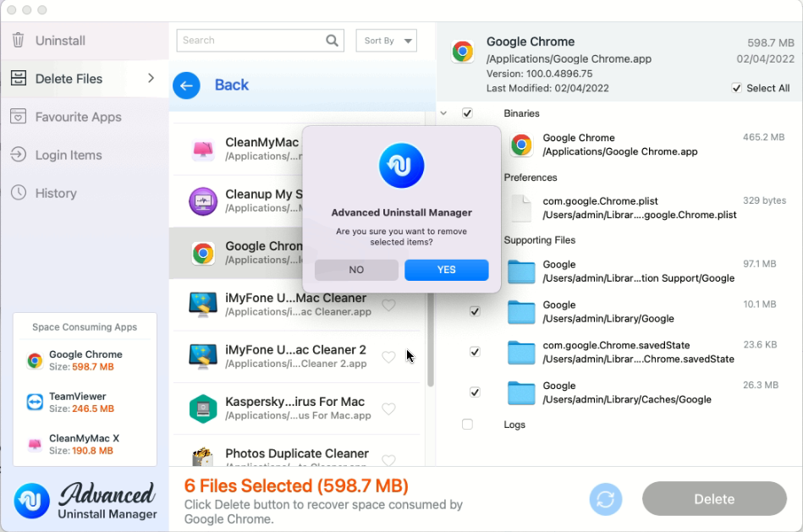
Task: Open the Sort By dropdown
Action: (386, 41)
